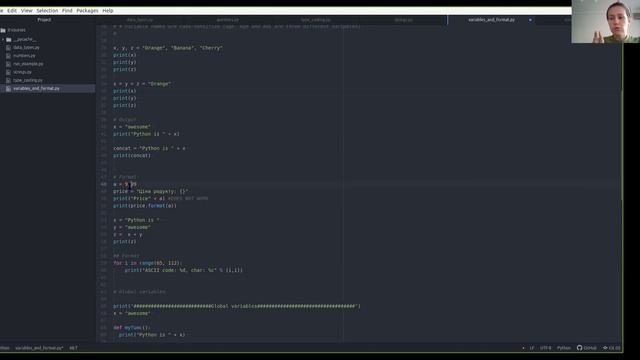Click the file icon beside variables_and_format.py

[9, 89]
